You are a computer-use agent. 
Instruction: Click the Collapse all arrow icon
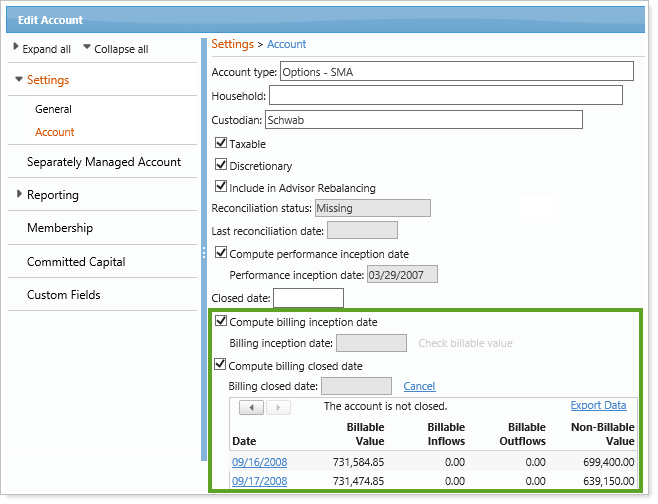pos(87,48)
